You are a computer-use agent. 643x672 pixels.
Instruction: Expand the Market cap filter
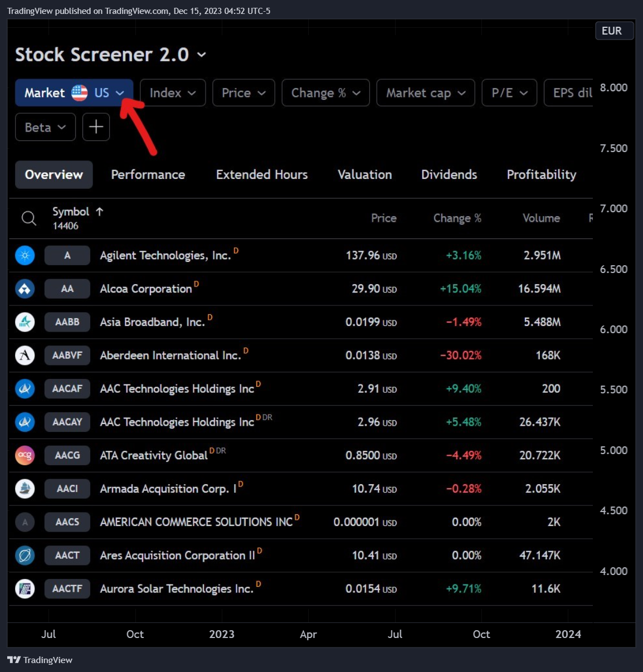[x=426, y=92]
